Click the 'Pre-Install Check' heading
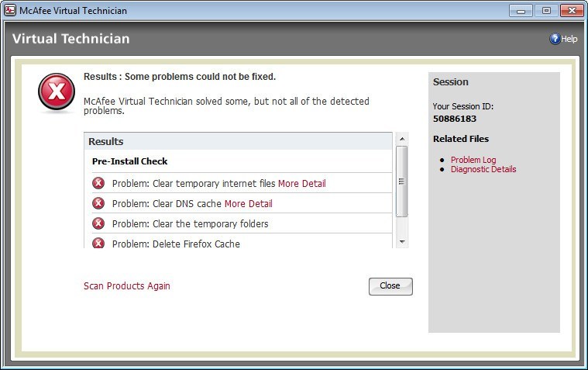 pyautogui.click(x=129, y=161)
